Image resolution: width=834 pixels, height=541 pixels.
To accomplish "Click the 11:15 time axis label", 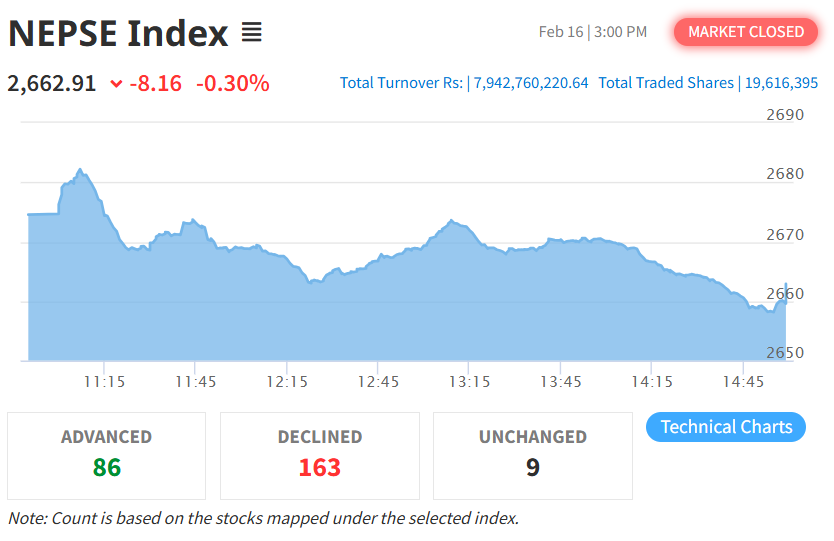I will (104, 382).
